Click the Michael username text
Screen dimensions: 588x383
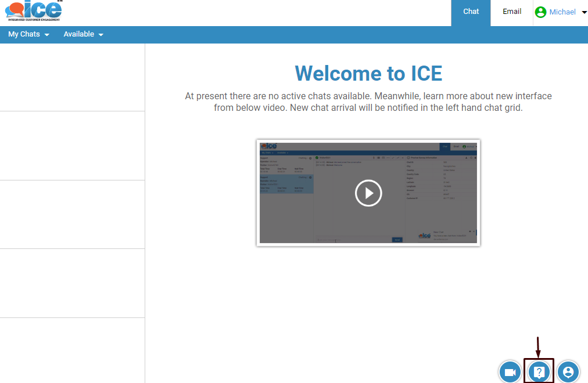pos(562,12)
